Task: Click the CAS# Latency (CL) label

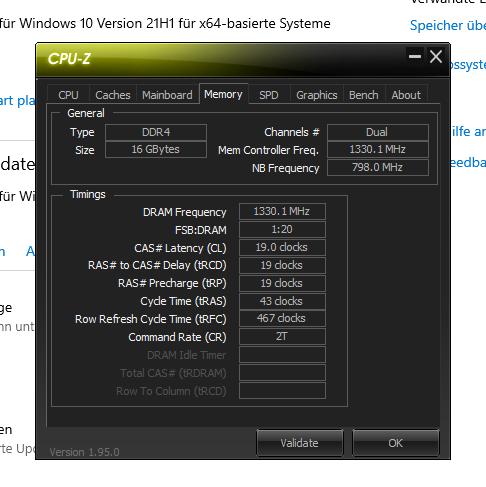Action: (180, 248)
